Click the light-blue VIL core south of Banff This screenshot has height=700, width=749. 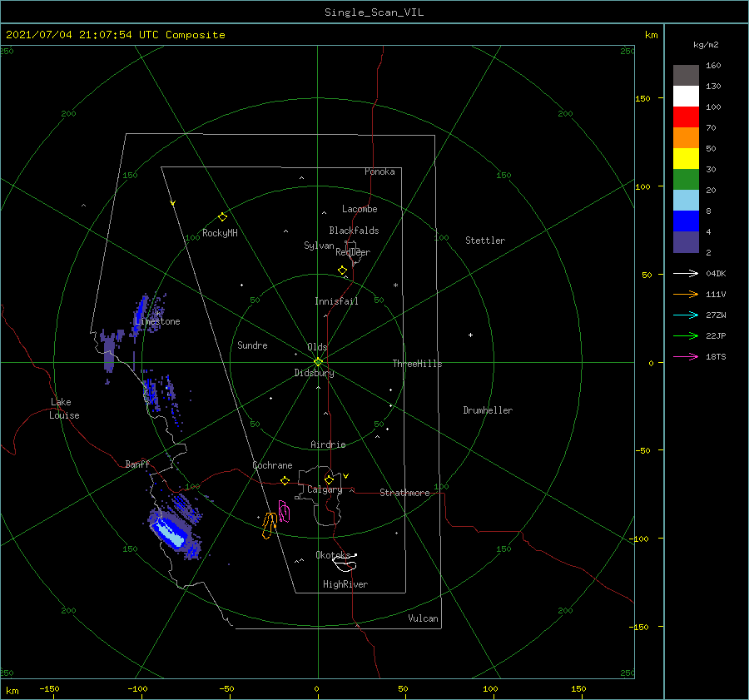(171, 533)
